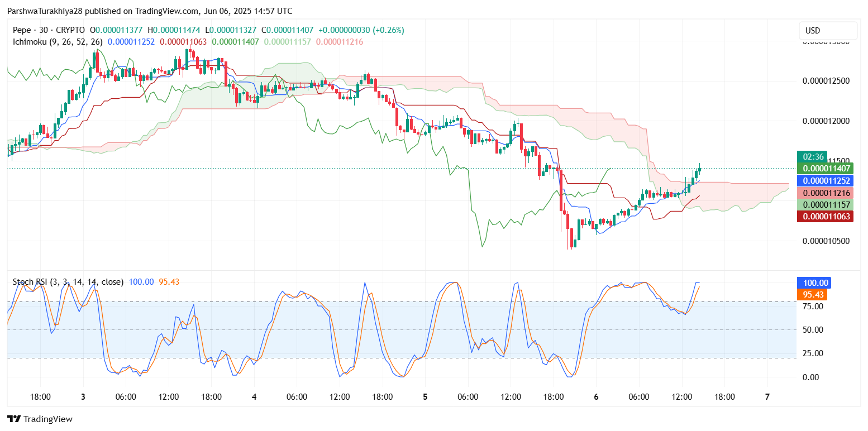
Task: Click the 12:00 time label between dates 3 and 4
Action: tap(169, 398)
